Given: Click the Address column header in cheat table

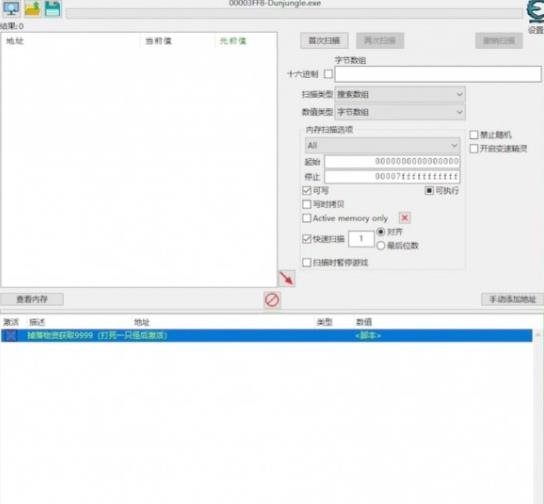Looking at the screenshot, I should [x=142, y=322].
